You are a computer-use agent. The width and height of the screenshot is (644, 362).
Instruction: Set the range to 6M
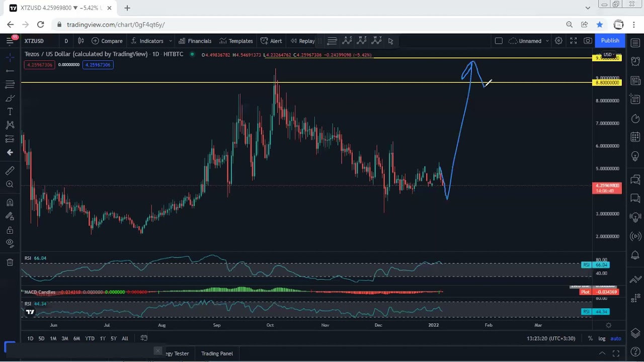click(x=76, y=338)
